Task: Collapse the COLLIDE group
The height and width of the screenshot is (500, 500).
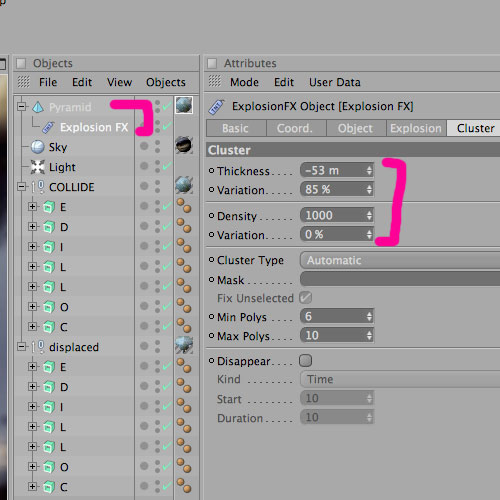Action: [x=22, y=187]
